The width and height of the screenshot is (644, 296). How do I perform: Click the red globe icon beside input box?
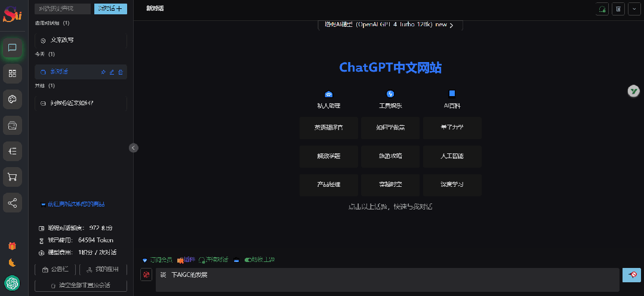146,275
